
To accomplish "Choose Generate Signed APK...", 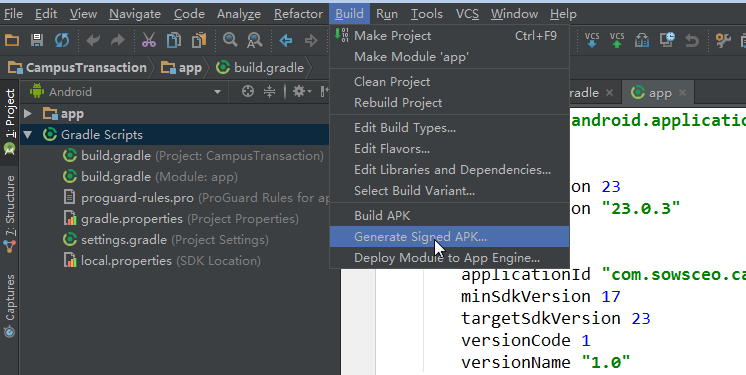I will click(x=450, y=237).
